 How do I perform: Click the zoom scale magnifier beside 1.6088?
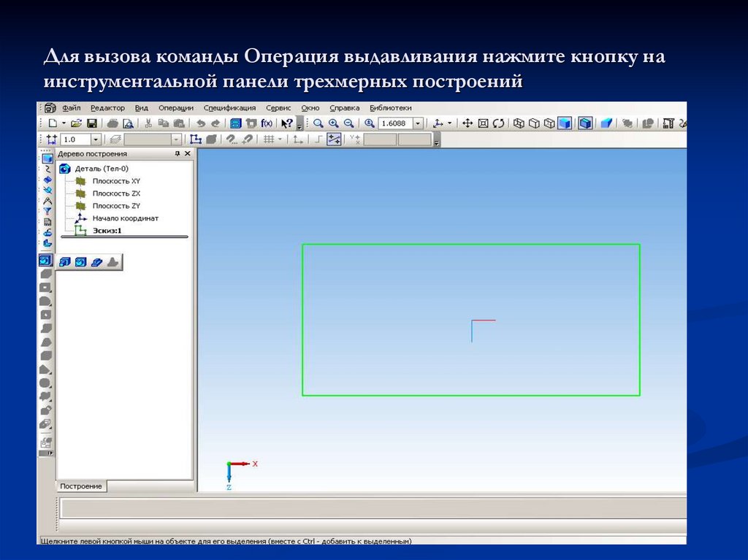(x=369, y=123)
